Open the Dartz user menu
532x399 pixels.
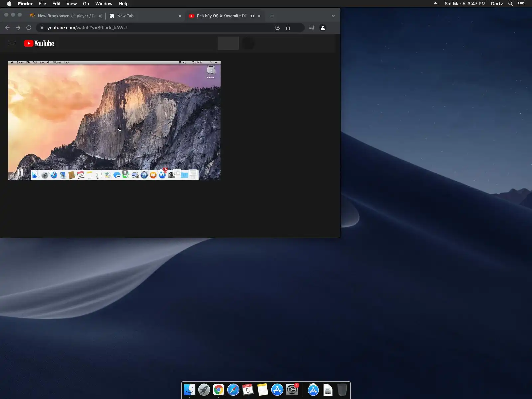point(497,4)
